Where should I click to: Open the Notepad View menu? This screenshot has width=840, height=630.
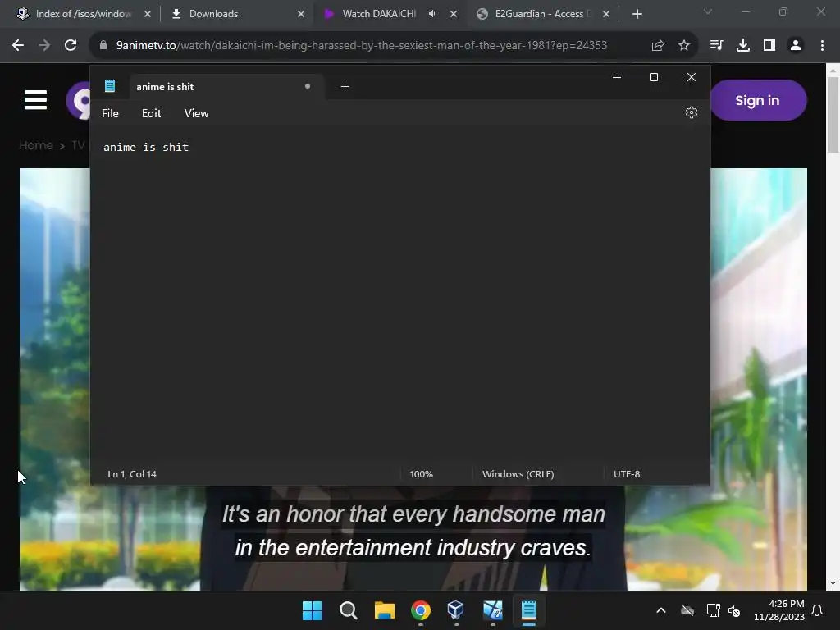(197, 113)
